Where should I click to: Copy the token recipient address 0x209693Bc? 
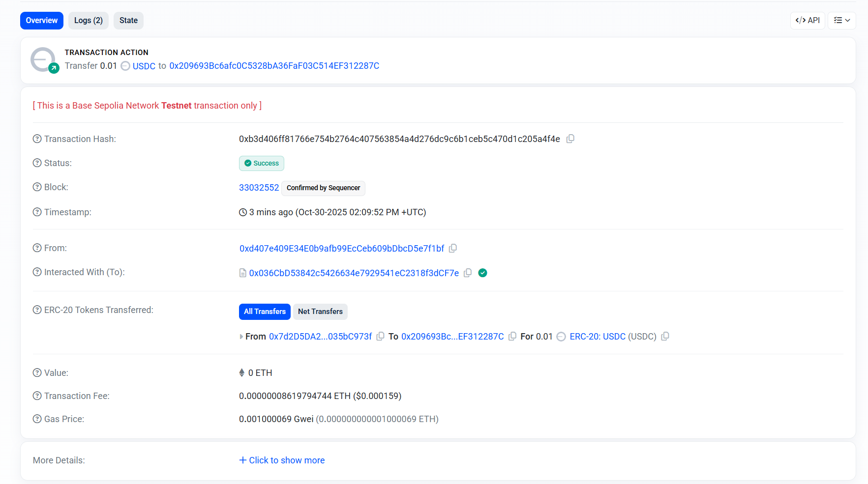coord(512,337)
